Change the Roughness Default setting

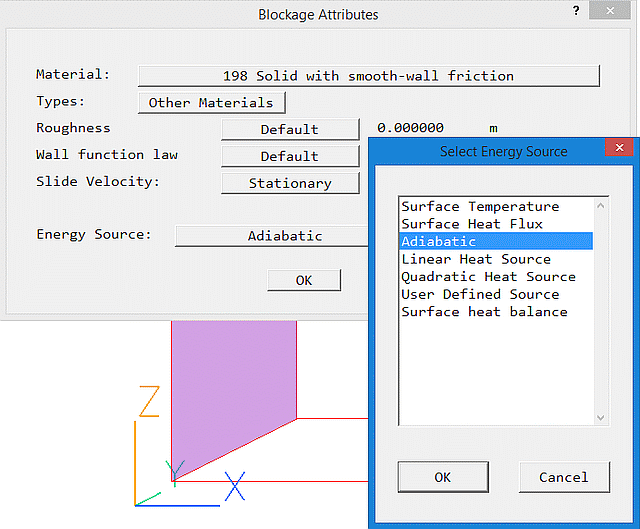click(x=289, y=129)
